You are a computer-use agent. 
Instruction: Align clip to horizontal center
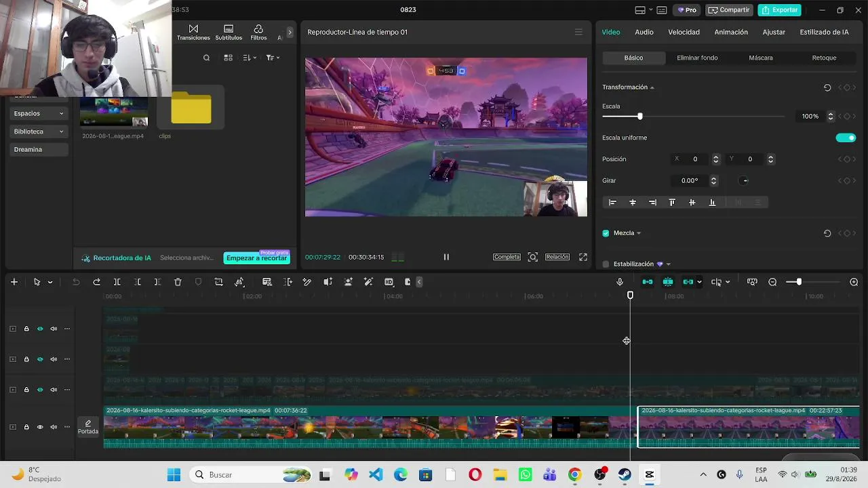633,203
